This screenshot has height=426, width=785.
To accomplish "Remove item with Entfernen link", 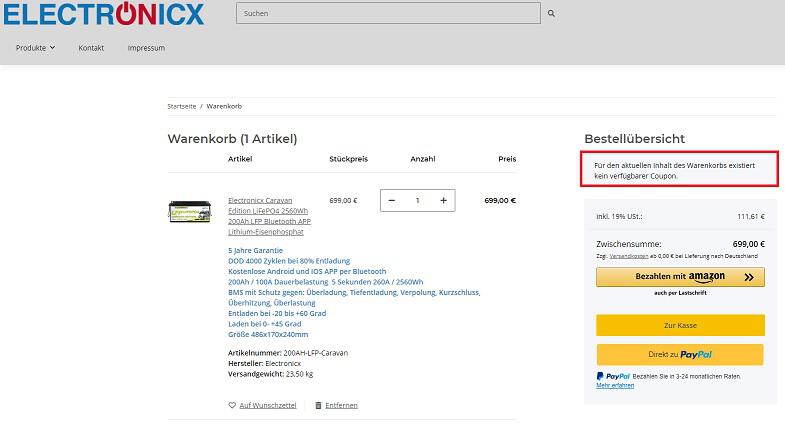I will (x=341, y=405).
